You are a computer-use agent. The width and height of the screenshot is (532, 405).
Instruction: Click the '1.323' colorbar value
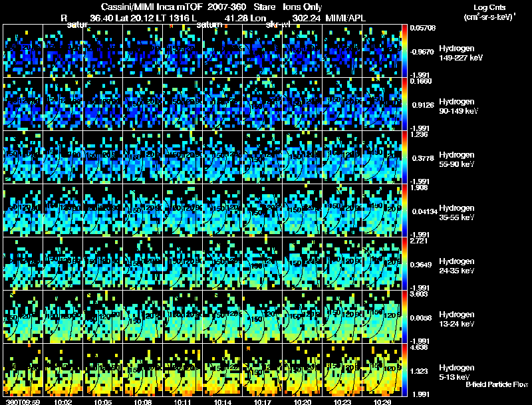pos(421,372)
